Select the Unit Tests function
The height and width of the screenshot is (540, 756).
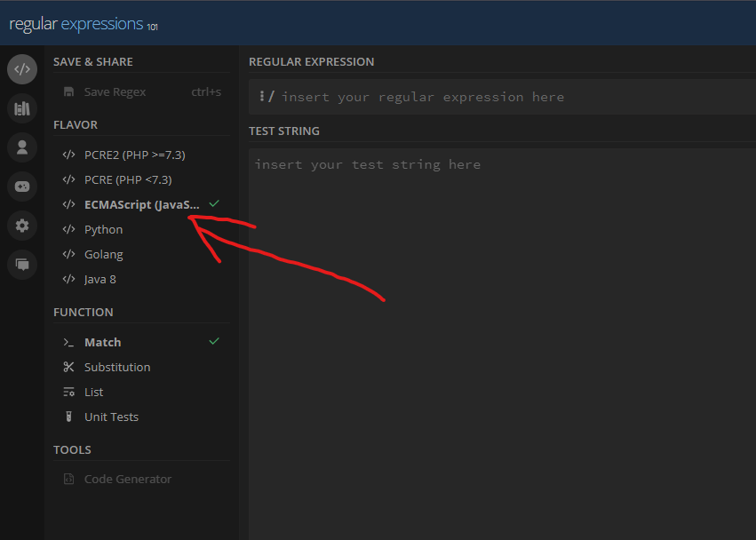click(141, 417)
